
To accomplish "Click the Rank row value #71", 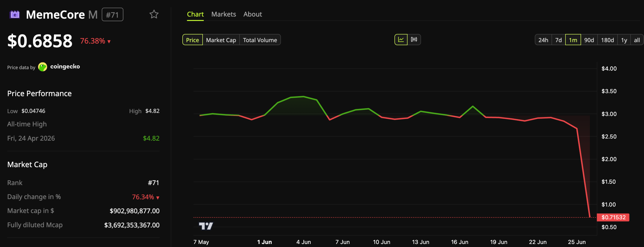I will coord(153,183).
